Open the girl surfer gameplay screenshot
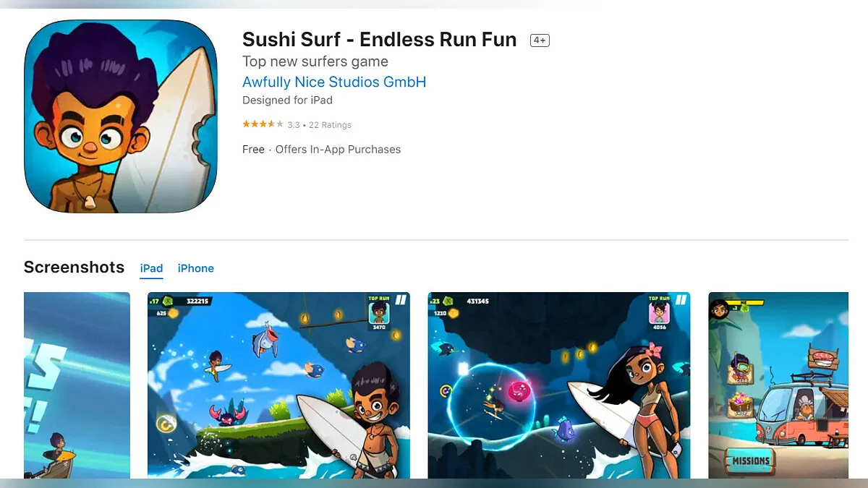 pos(559,385)
